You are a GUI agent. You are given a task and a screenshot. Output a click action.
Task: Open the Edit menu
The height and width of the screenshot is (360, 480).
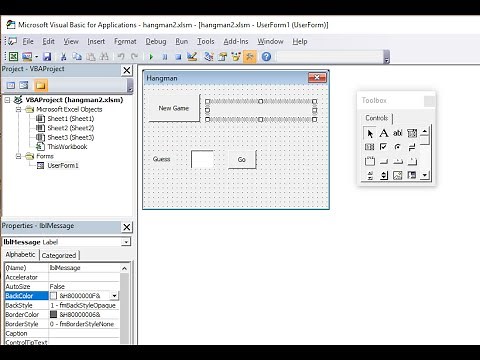tap(48, 41)
